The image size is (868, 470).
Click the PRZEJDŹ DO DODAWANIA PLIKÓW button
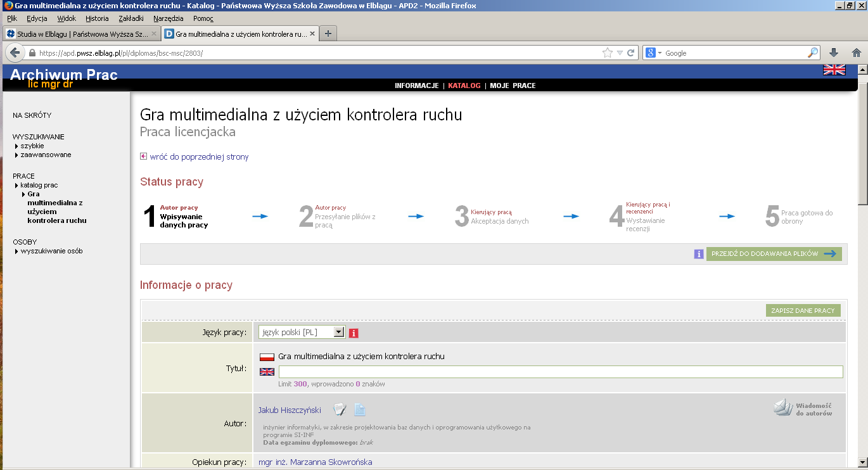774,254
